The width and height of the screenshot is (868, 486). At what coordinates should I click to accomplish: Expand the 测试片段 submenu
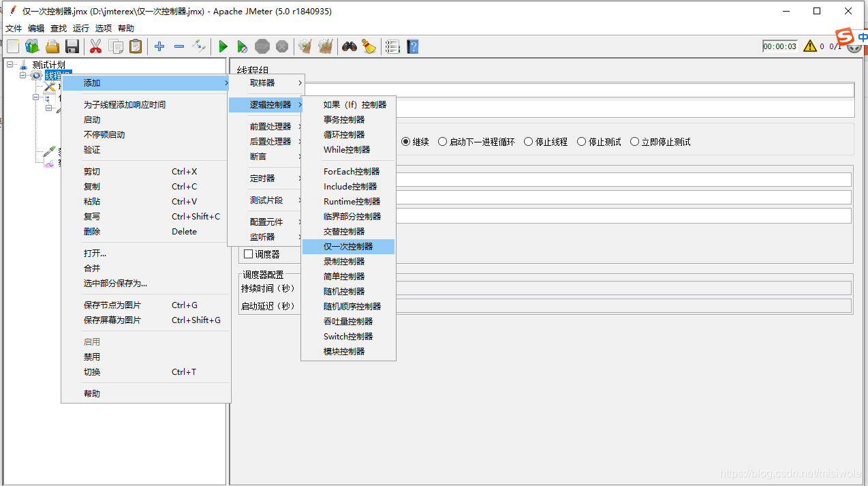(x=266, y=200)
